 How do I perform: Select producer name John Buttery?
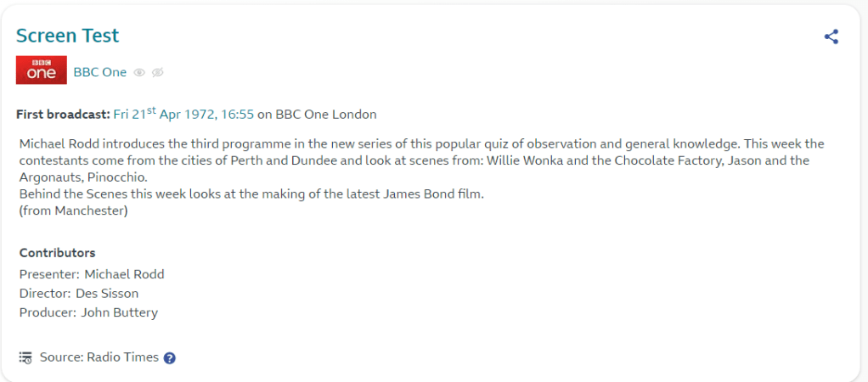120,312
